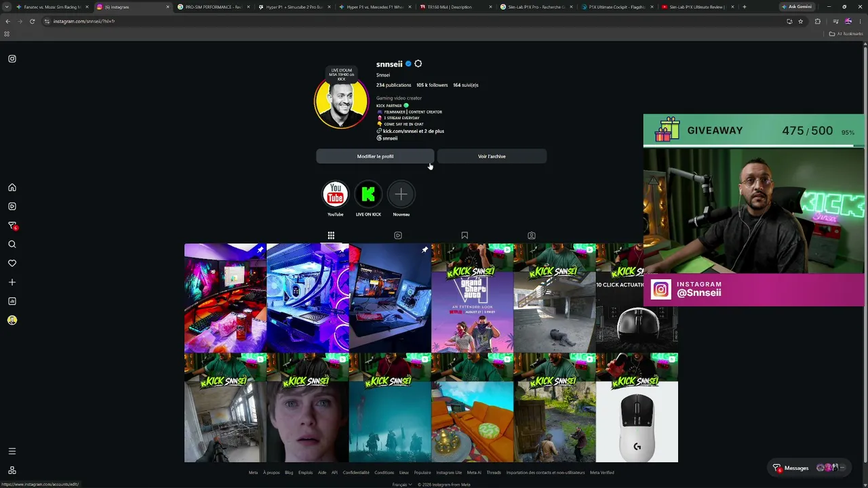Viewport: 868px width, 488px height.
Task: View the 164 suivi(e)s list
Action: pyautogui.click(x=466, y=85)
